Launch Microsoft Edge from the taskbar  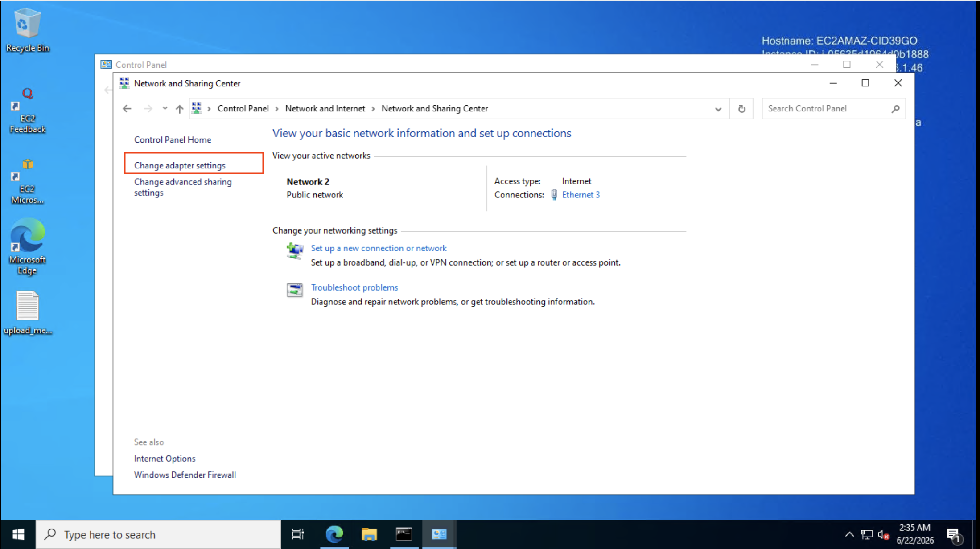334,534
